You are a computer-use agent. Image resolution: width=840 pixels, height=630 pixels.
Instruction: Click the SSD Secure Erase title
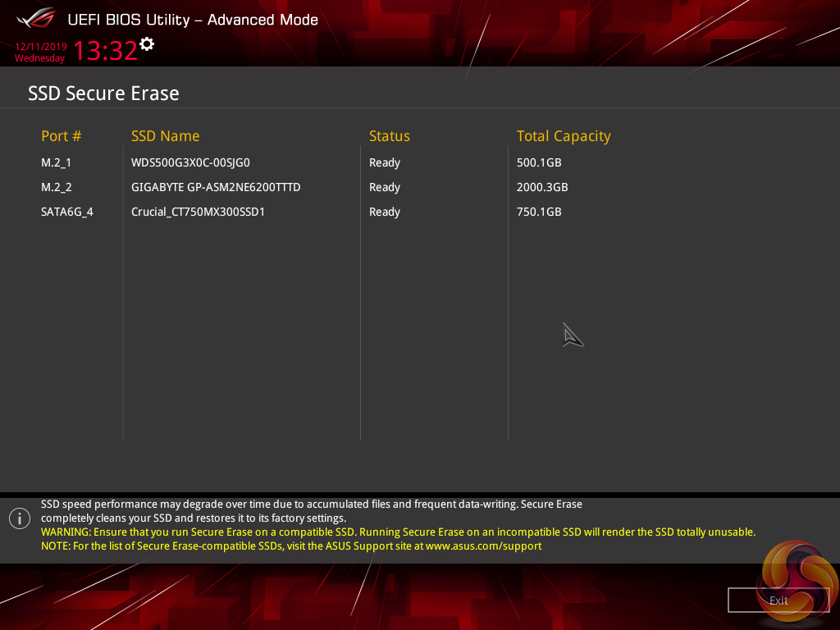[103, 94]
